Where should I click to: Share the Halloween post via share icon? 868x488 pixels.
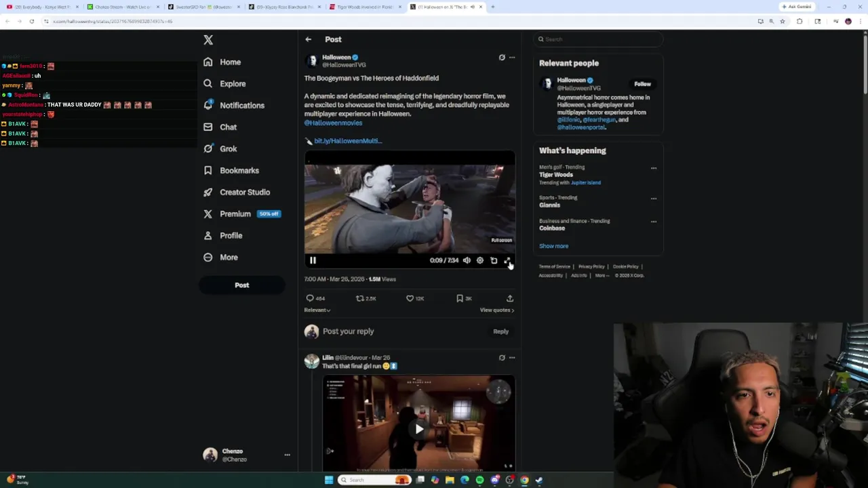(x=510, y=298)
